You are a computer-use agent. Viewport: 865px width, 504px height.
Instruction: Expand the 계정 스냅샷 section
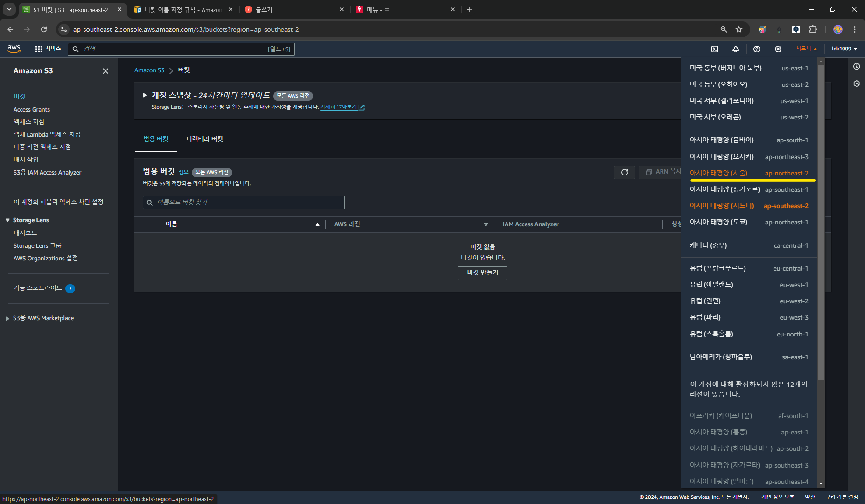[145, 95]
